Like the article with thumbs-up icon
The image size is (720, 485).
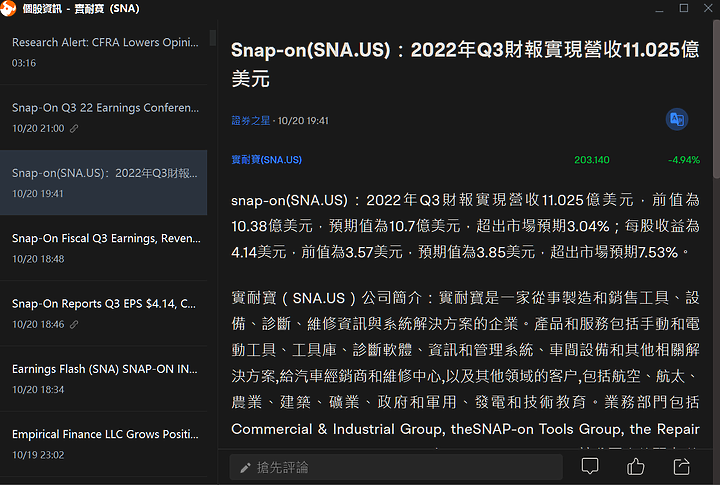coord(636,466)
